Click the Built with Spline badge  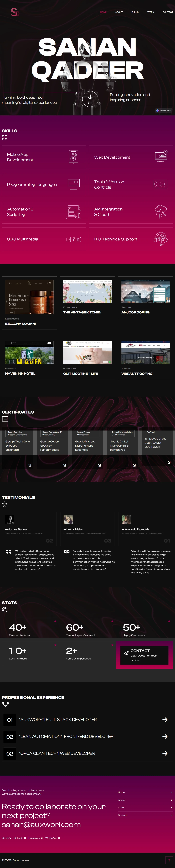pyautogui.click(x=164, y=111)
